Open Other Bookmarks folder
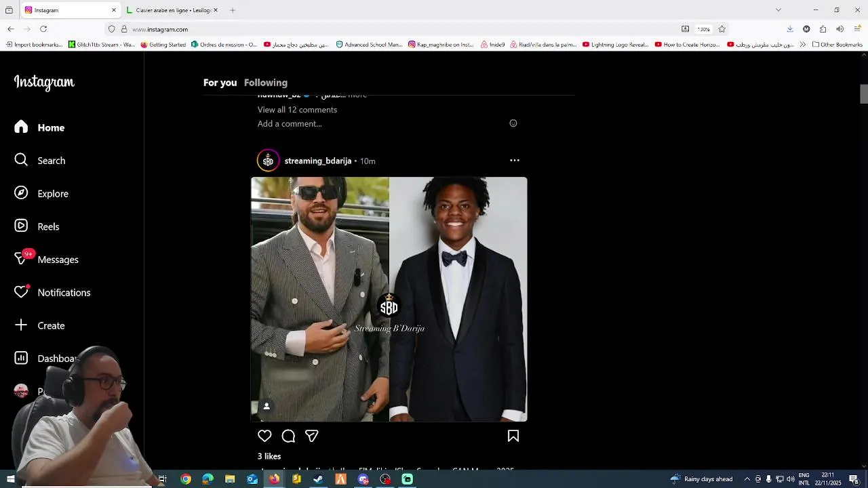Viewport: 868px width, 488px height. tap(837, 45)
